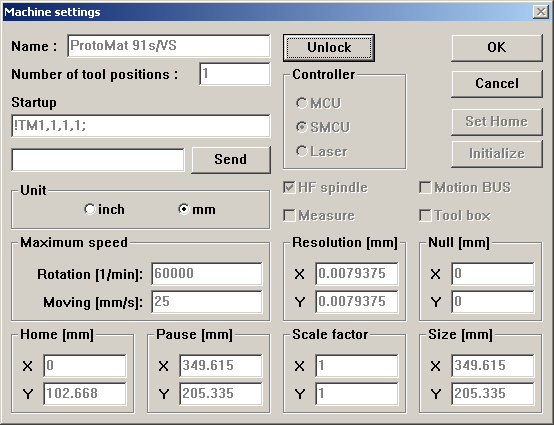554x425 pixels.
Task: Close the Machine settings dialog
Action: tap(541, 12)
